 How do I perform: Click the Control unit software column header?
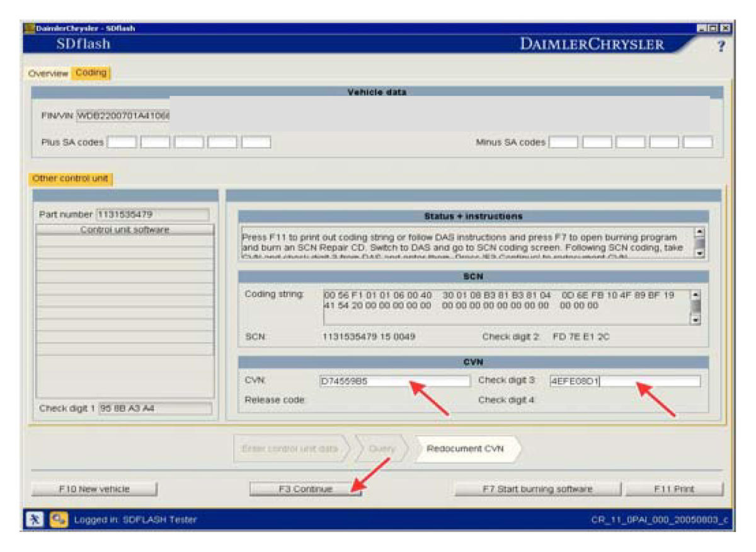(125, 230)
